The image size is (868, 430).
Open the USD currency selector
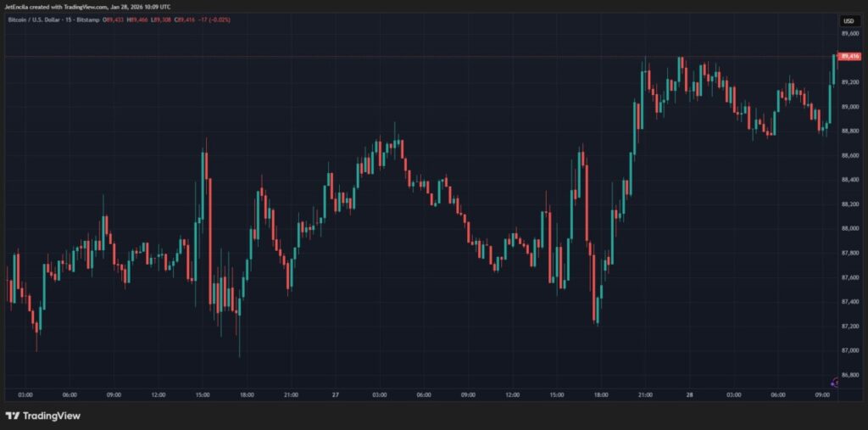point(849,20)
